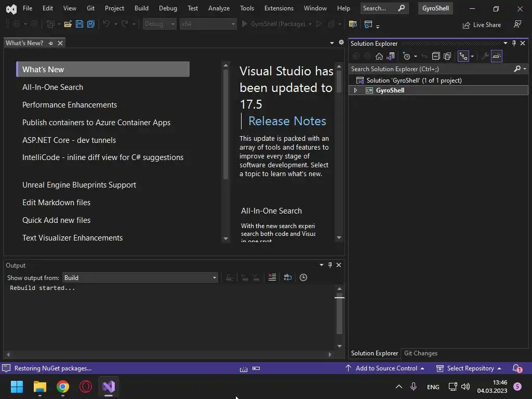This screenshot has width=532, height=399.
Task: Open File Explorer from the taskbar
Action: point(39,387)
